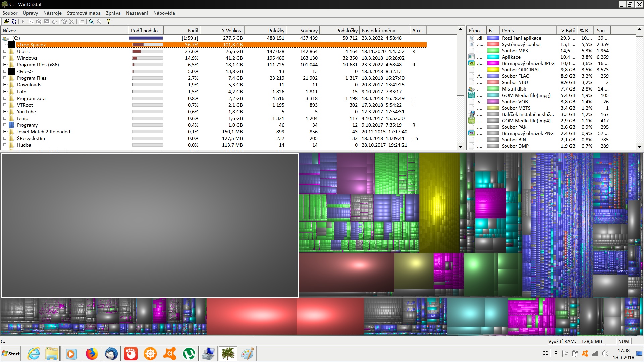Click the Refresh All toolbar icon

point(14,21)
